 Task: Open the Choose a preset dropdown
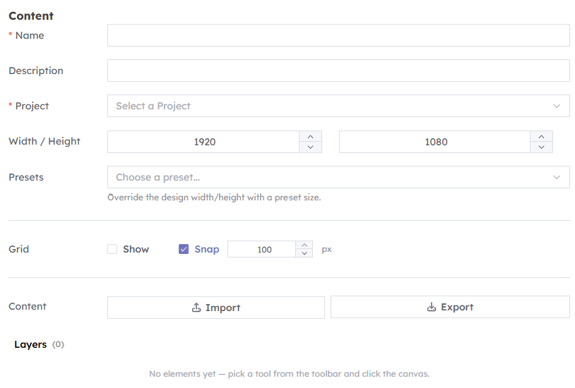[338, 177]
